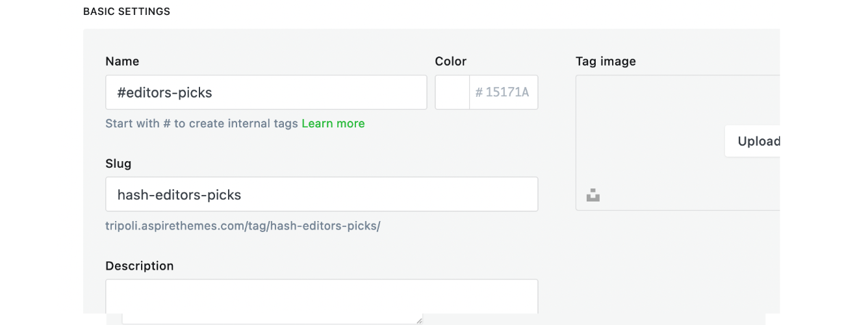Click the Color field label
Viewport: 868px width, 325px height.
click(x=451, y=61)
